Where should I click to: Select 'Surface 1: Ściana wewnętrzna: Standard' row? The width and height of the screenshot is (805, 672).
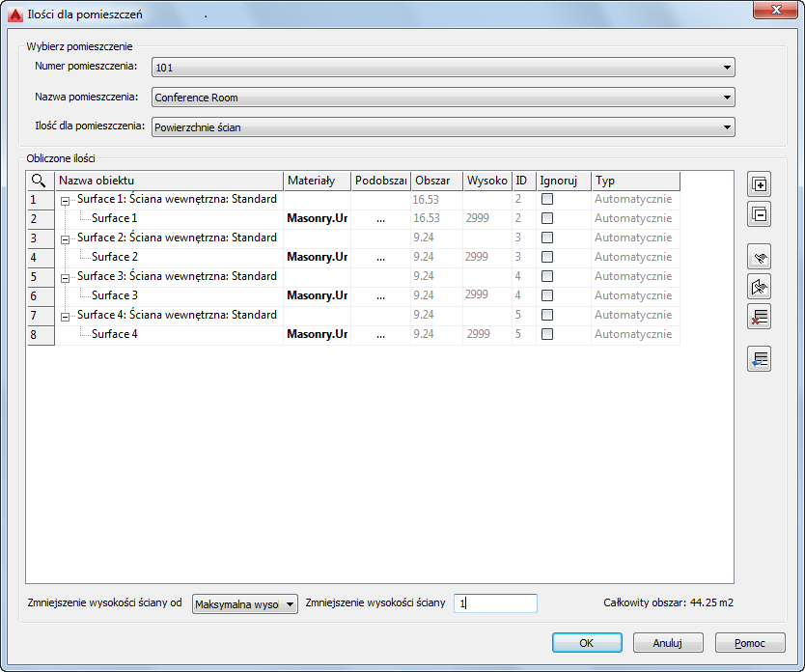(177, 199)
